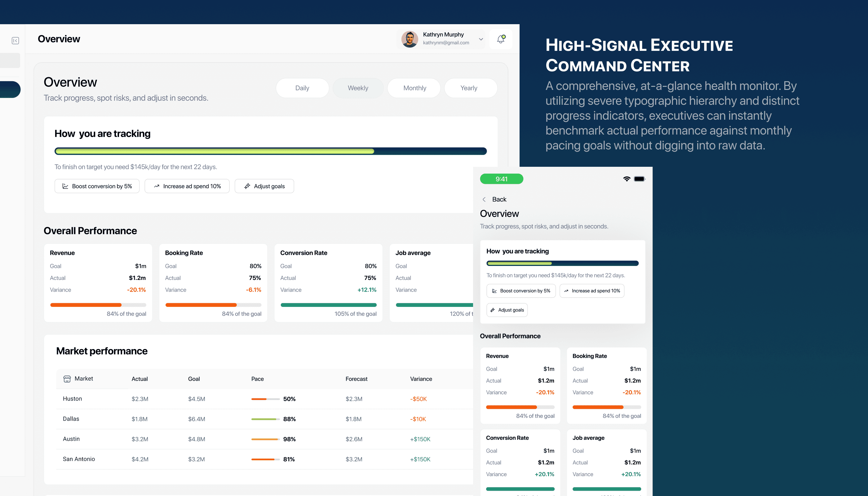Tap the mobile Boost conversion chart icon
The width and height of the screenshot is (868, 496).
pos(494,291)
